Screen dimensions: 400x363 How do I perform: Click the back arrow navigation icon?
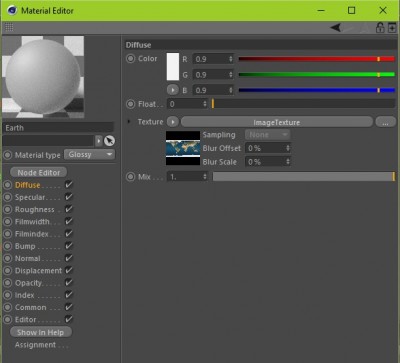336,27
